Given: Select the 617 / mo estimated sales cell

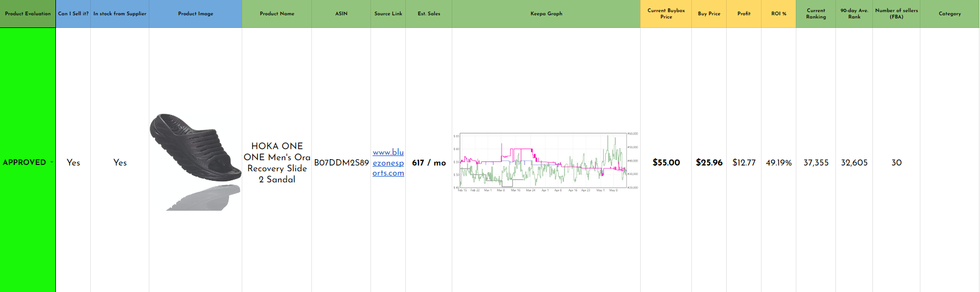Looking at the screenshot, I should [x=429, y=160].
